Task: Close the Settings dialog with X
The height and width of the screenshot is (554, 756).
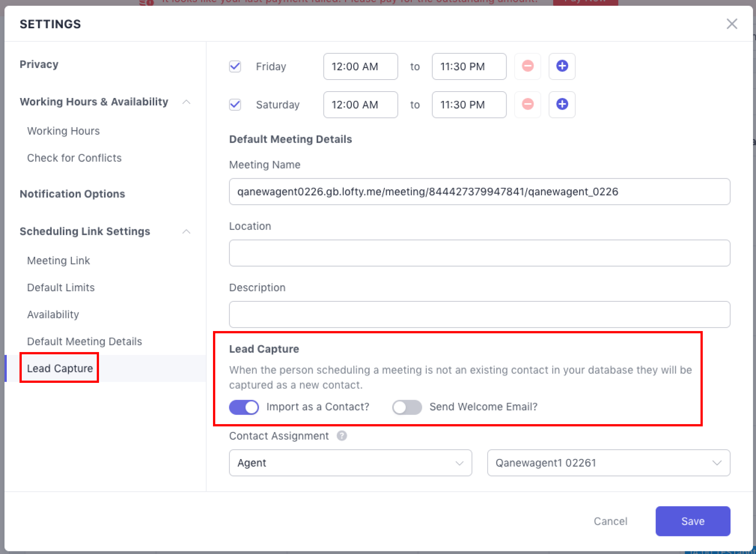Action: 732,24
